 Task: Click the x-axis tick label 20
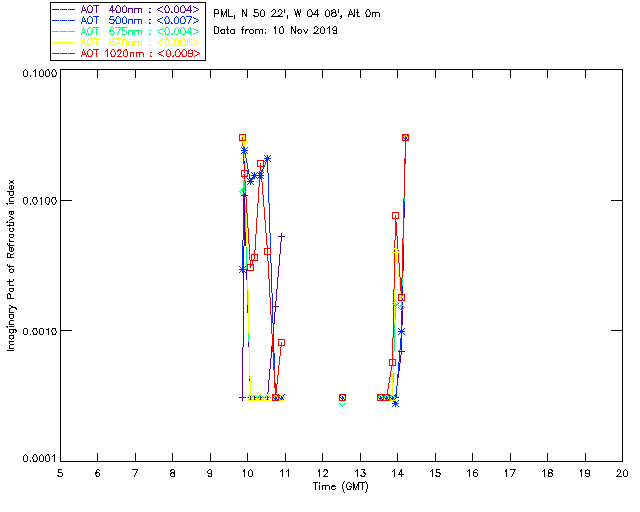pos(621,472)
